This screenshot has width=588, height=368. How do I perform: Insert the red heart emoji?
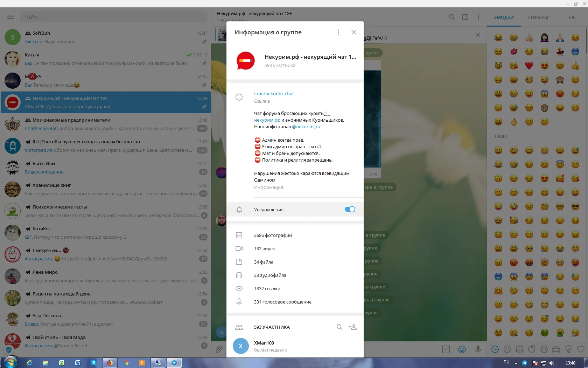[529, 66]
